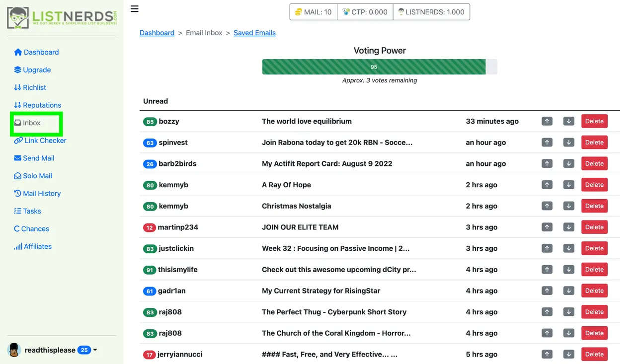Delete the jerryiannucci email
Viewport: 636px width, 364px height.
(x=594, y=354)
